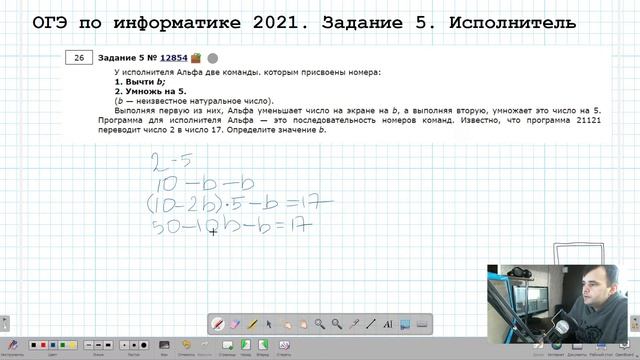Go to the previous board page
Viewport: 640px width, 360px height.
point(246,345)
